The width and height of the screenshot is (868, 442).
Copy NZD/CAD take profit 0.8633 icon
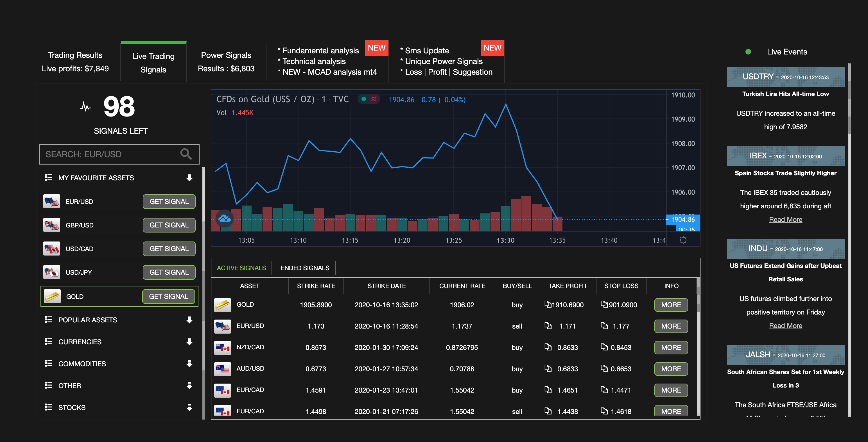click(548, 347)
